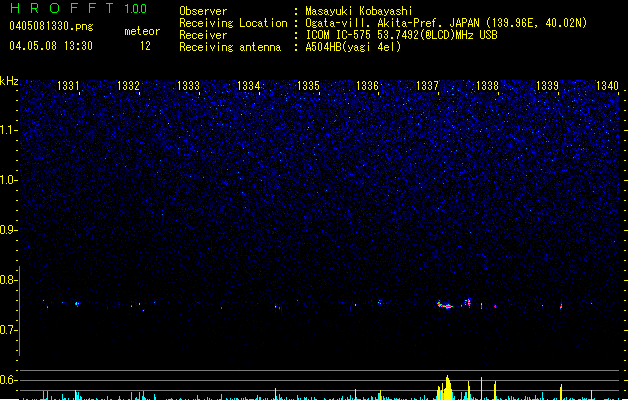Screen dimensions: 629x400
Task: Click the 1340 time axis marker
Action: [x=607, y=86]
